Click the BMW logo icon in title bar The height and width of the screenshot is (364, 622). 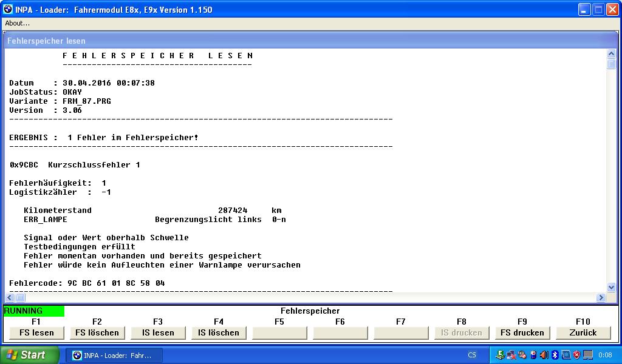click(x=8, y=9)
